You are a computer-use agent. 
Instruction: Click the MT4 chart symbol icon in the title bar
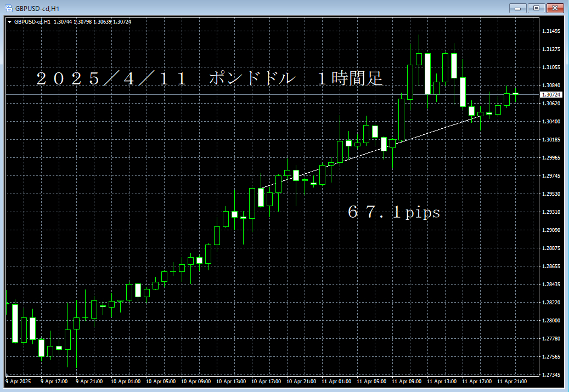click(x=7, y=8)
